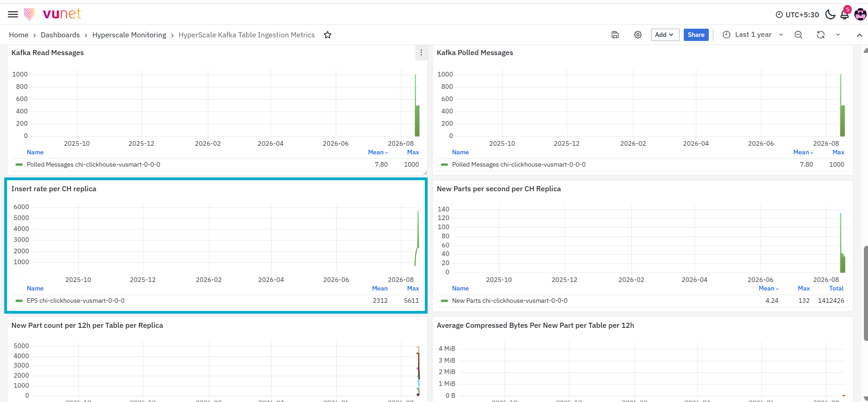868x402 pixels.
Task: Refresh the dashboard
Action: (x=821, y=35)
